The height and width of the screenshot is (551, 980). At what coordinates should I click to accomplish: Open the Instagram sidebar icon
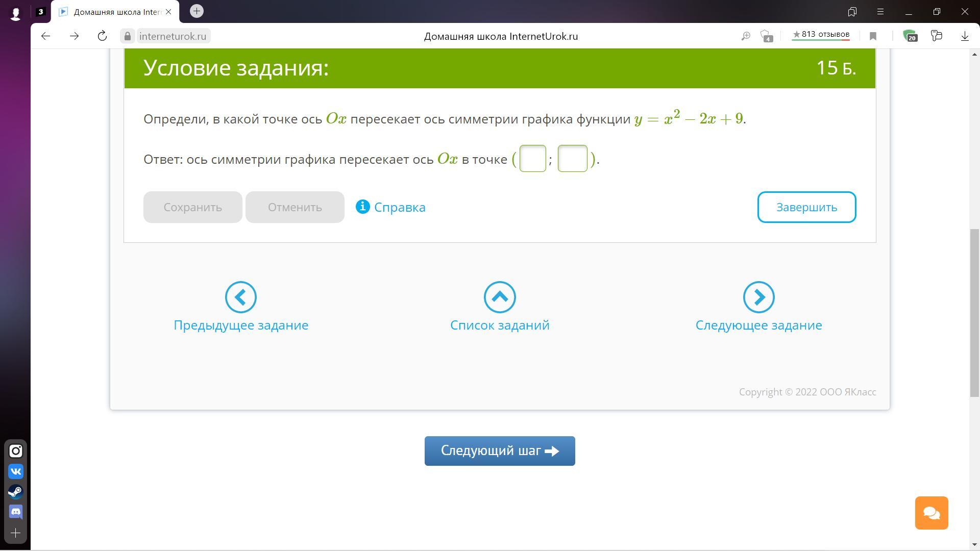(x=16, y=451)
